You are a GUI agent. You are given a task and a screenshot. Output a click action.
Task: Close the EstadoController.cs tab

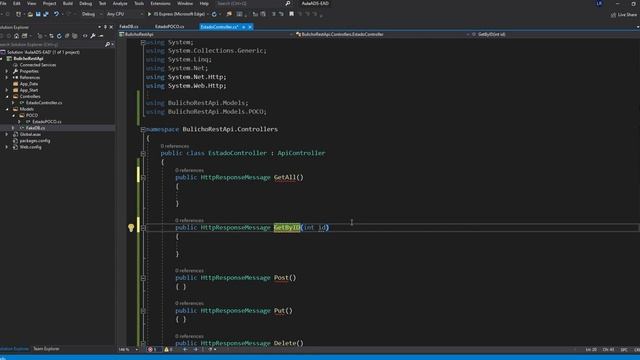pos(250,27)
